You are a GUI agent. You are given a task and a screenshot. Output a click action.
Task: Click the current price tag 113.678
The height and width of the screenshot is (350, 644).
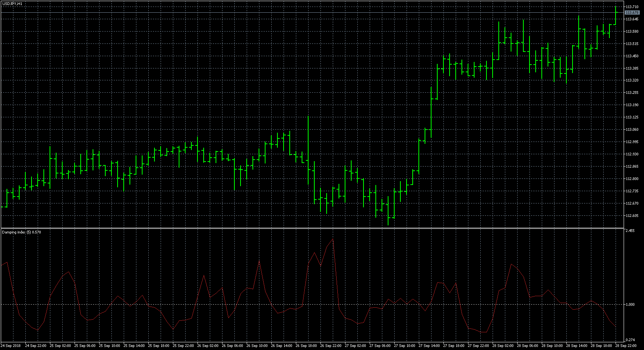click(x=632, y=13)
